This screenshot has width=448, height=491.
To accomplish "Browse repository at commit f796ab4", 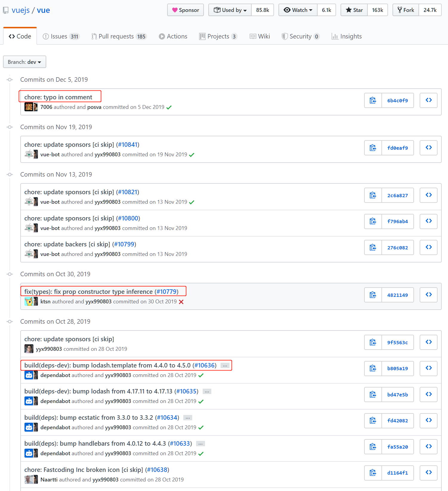I will 429,221.
